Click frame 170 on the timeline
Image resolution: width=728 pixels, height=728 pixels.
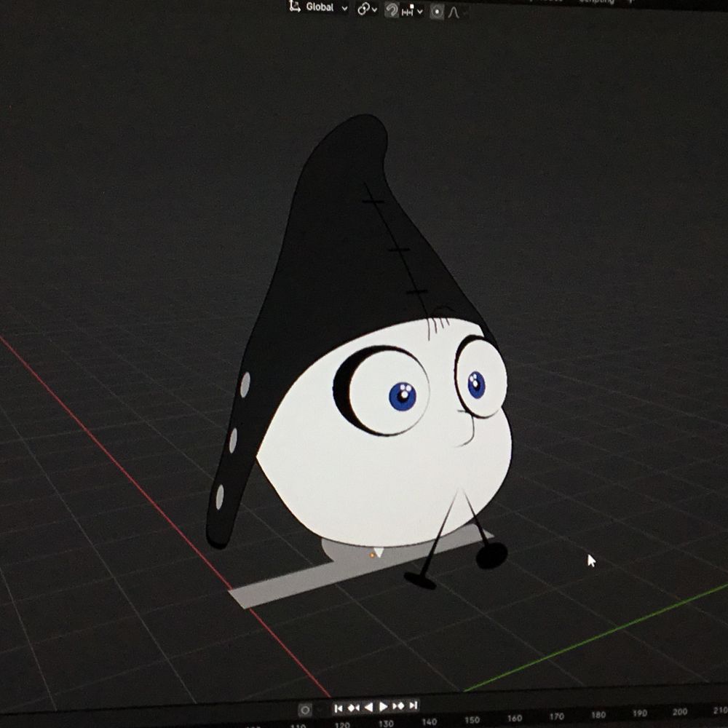(x=556, y=716)
